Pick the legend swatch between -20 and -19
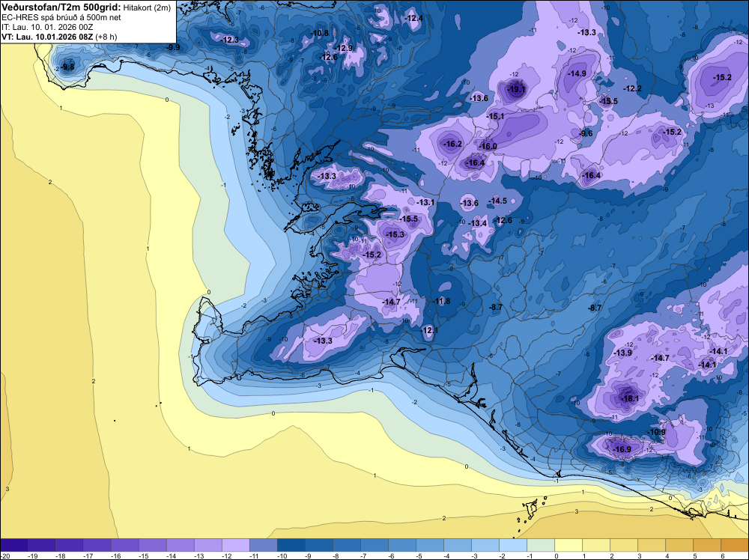Screen dimensions: 749x560 pyautogui.click(x=13, y=545)
